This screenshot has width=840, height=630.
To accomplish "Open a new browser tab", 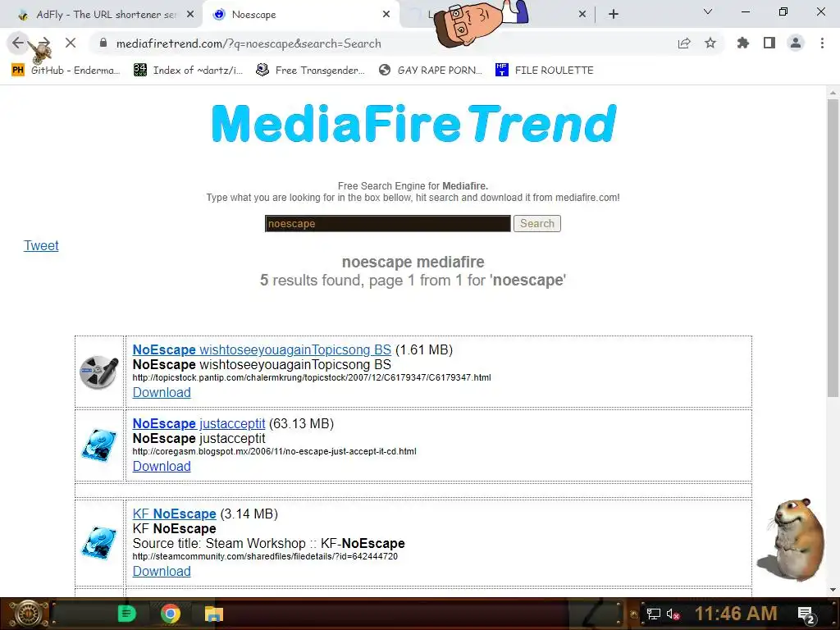I will [614, 14].
